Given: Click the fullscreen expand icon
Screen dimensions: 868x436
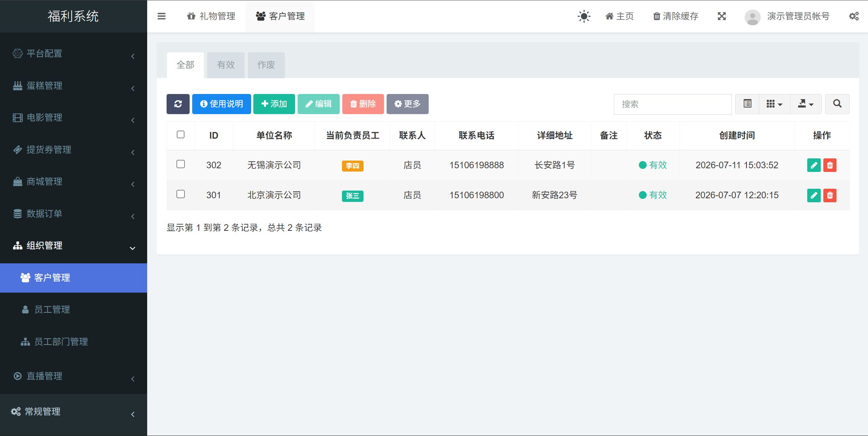Looking at the screenshot, I should (722, 16).
